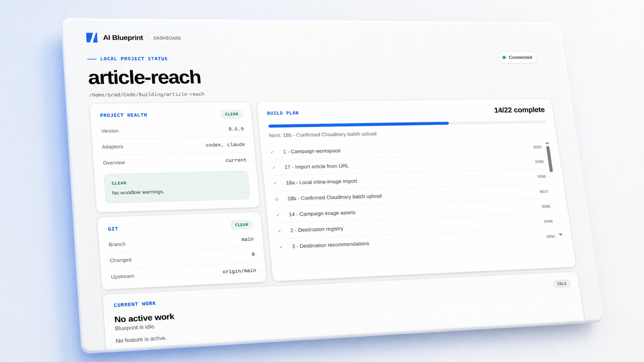Click the green Connected status dot
Image resolution: width=644 pixels, height=362 pixels.
click(x=504, y=57)
